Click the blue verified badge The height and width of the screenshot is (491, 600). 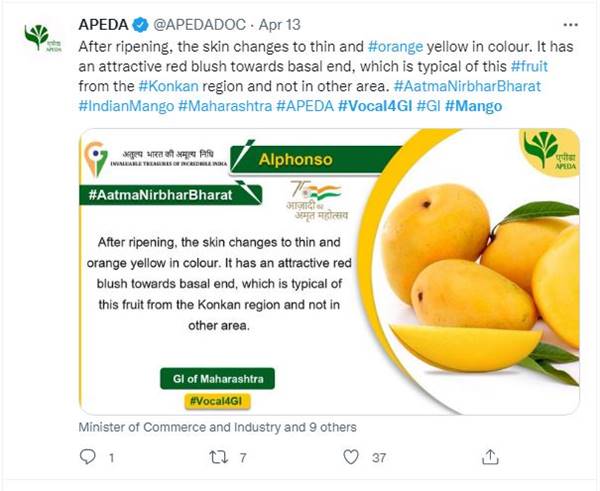[134, 23]
